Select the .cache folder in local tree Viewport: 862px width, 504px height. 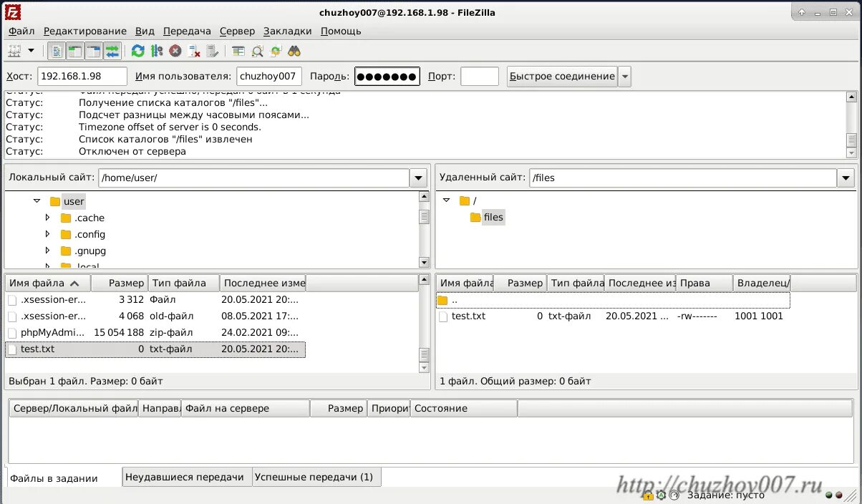coord(89,218)
